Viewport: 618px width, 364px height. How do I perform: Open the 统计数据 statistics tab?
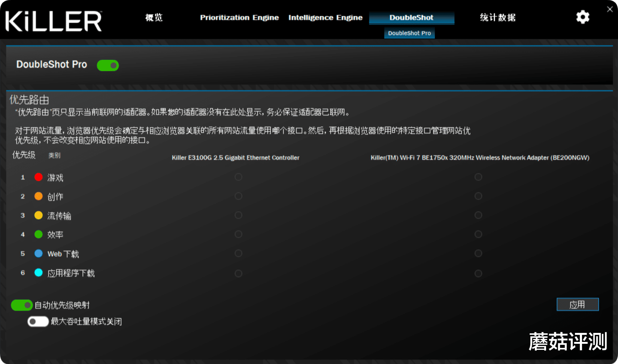tap(498, 18)
